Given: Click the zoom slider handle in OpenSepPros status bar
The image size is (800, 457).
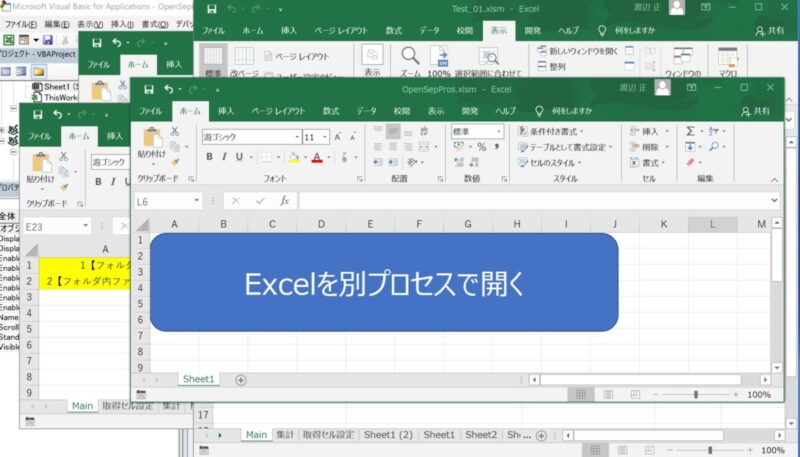Looking at the screenshot, I should [x=695, y=394].
